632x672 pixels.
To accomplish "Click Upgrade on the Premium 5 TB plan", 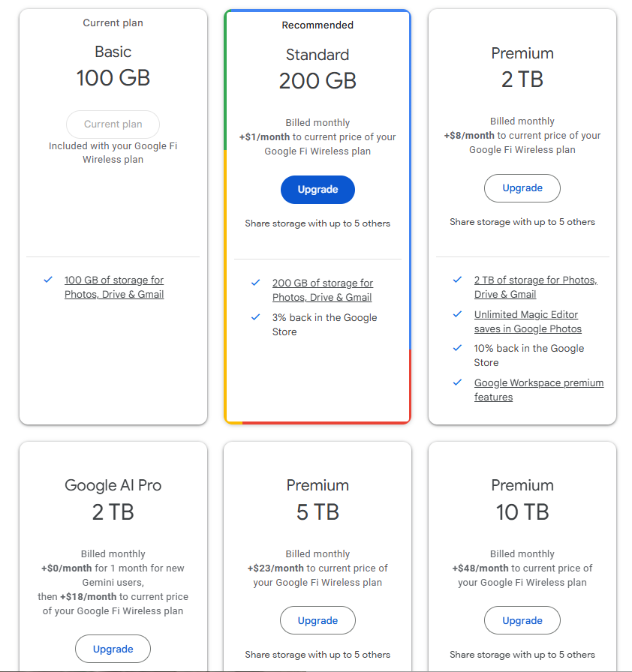I will point(318,620).
